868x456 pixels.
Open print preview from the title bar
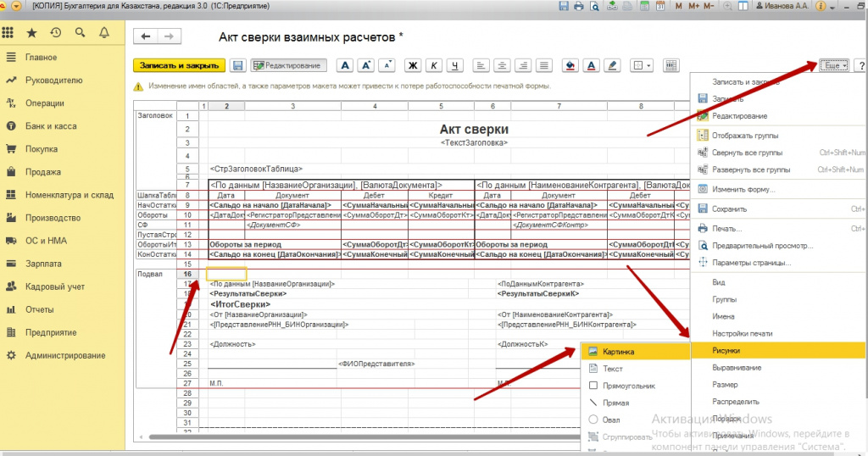[594, 6]
